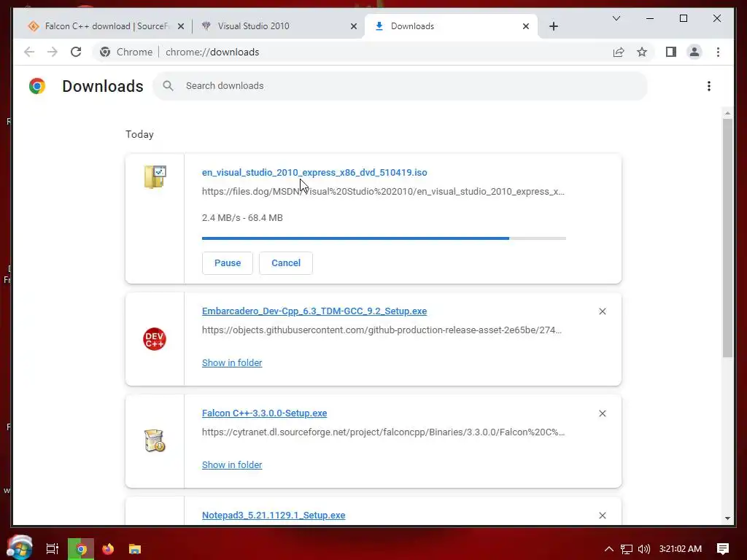
Task: Click the scrollbar down arrow
Action: tap(727, 518)
